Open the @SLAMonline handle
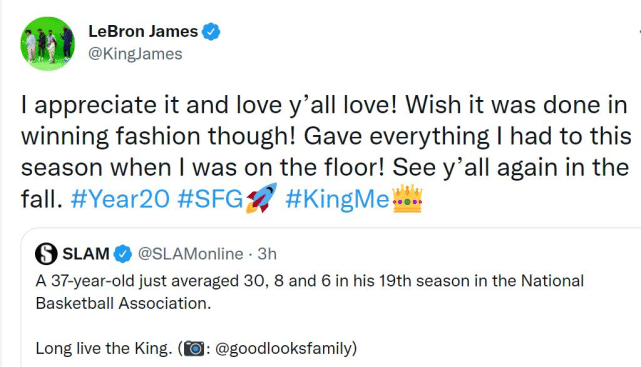 click(x=191, y=254)
